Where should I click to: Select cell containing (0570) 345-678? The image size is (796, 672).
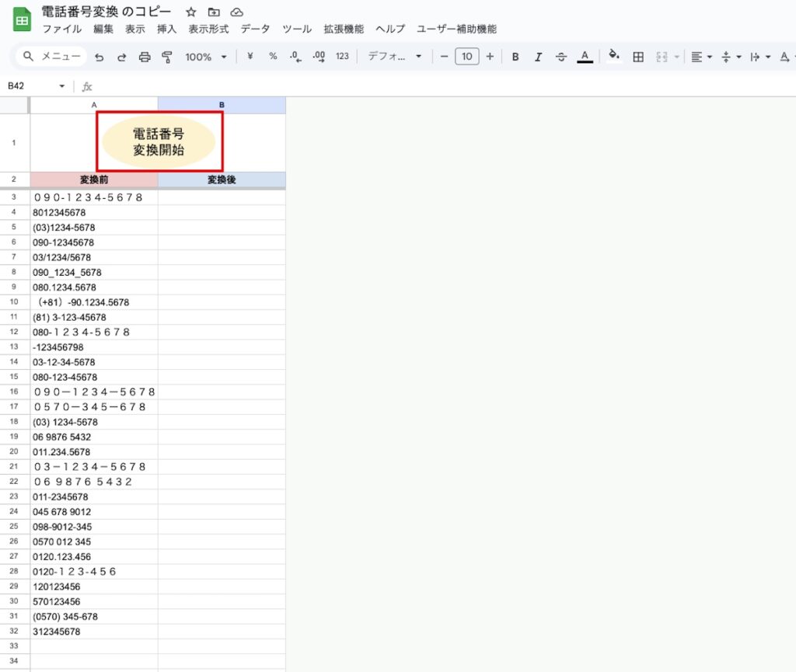[x=94, y=616]
